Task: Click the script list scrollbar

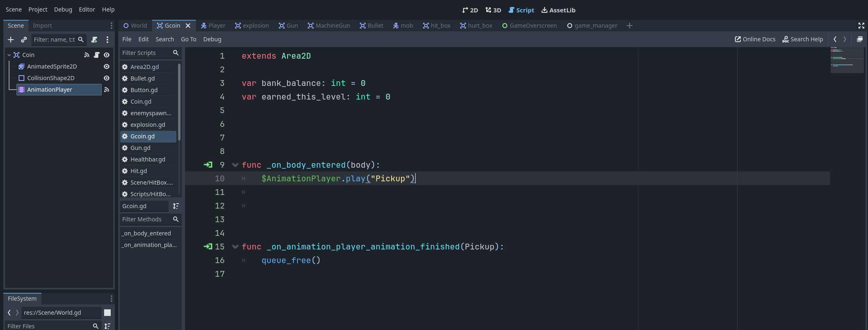Action: coord(179,102)
